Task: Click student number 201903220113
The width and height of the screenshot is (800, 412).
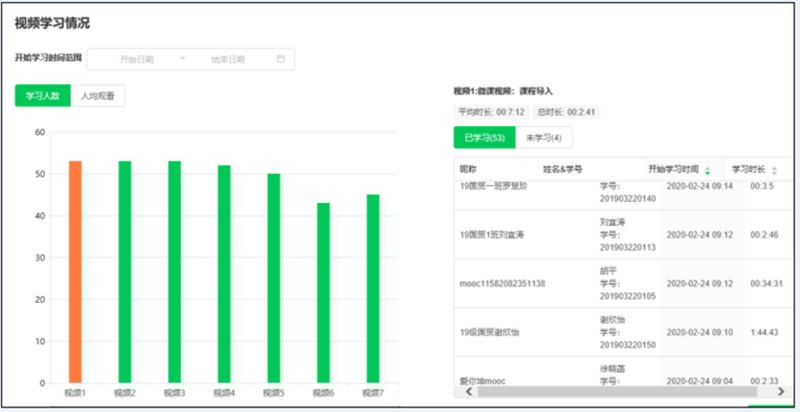Action: coord(628,247)
